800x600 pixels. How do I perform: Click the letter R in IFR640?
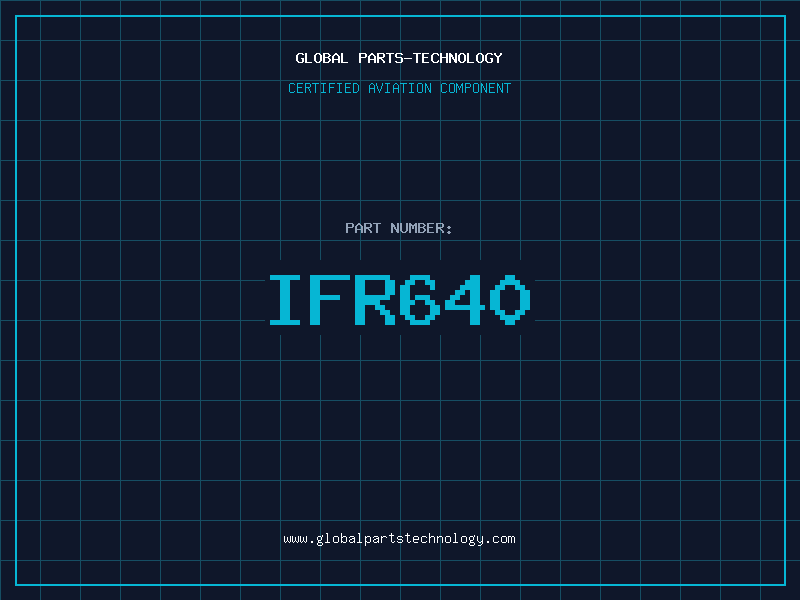(x=376, y=300)
